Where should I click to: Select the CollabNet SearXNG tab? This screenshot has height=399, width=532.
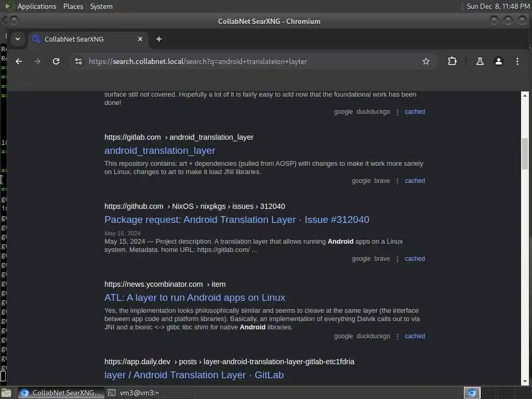88,39
